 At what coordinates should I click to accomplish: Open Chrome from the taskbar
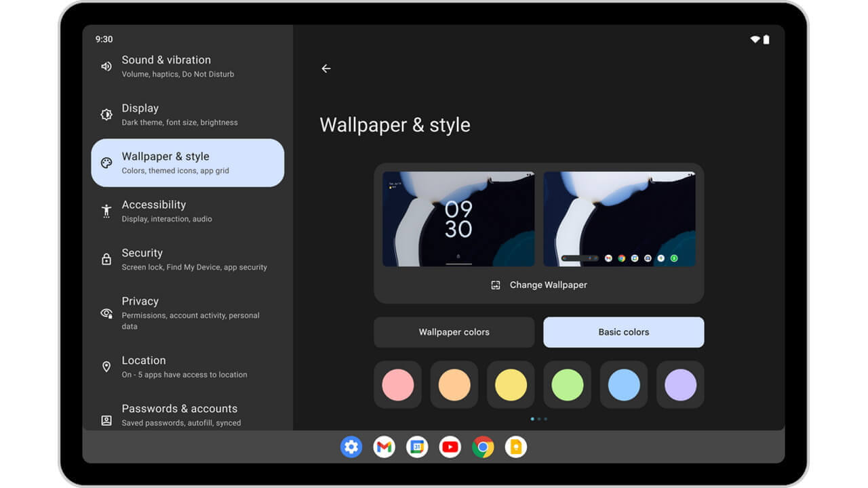(483, 447)
